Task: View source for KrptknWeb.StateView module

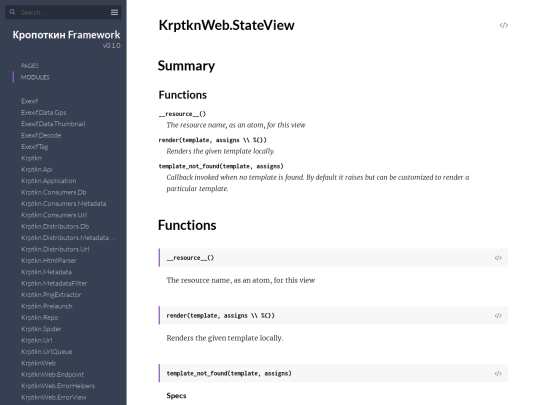Action: tap(503, 25)
